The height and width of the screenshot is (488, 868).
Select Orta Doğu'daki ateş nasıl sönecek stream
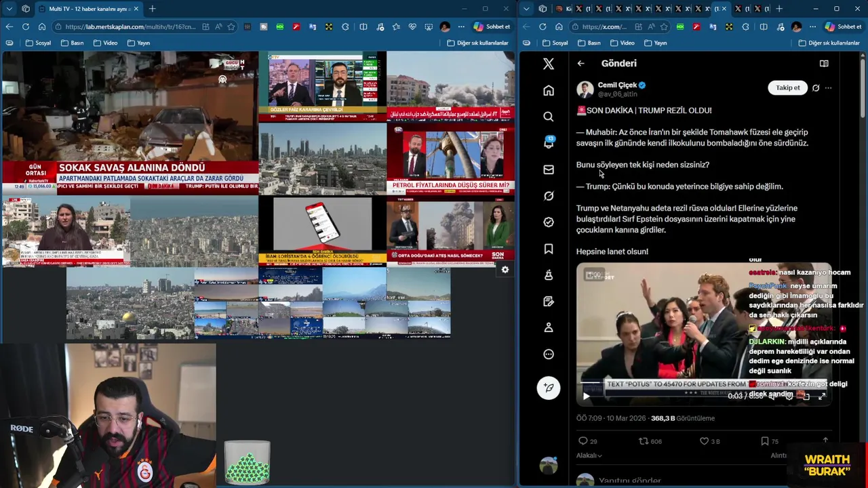tap(450, 232)
